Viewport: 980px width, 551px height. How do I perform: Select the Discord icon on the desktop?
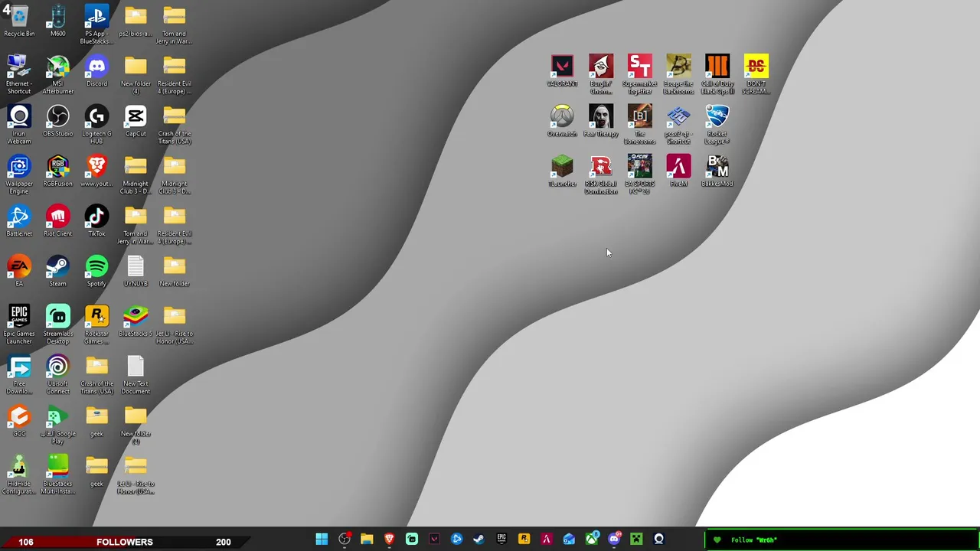(96, 71)
